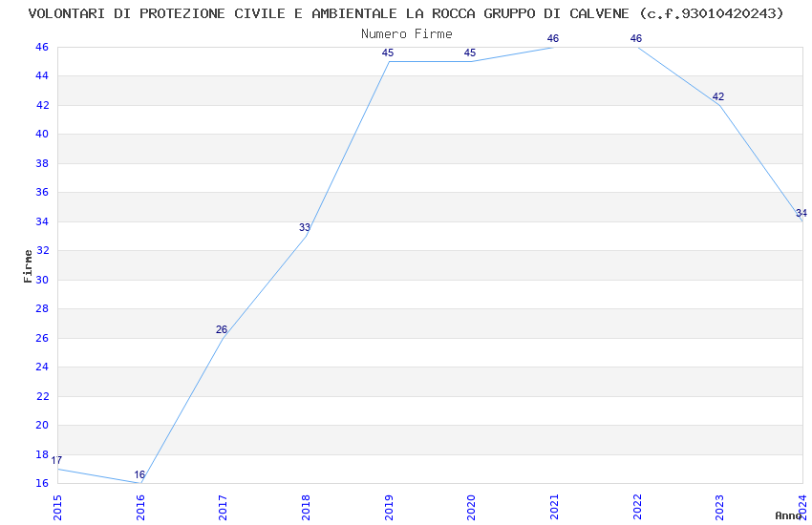Click the 2015 x-axis tick label
The width and height of the screenshot is (812, 525).
point(57,508)
